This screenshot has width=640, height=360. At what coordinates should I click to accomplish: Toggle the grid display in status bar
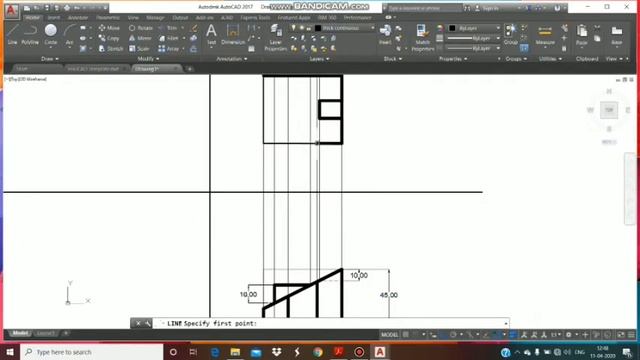[406, 335]
